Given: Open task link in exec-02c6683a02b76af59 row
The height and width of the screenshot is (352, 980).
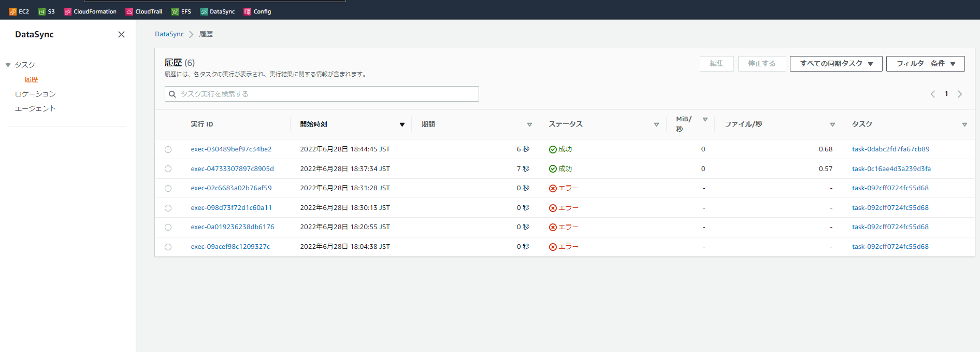Looking at the screenshot, I should (890, 188).
